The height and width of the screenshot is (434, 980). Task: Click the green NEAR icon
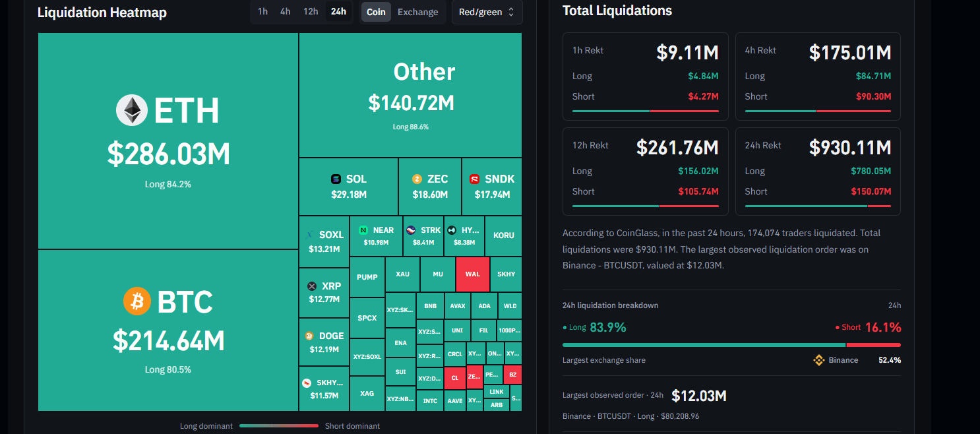tap(363, 230)
